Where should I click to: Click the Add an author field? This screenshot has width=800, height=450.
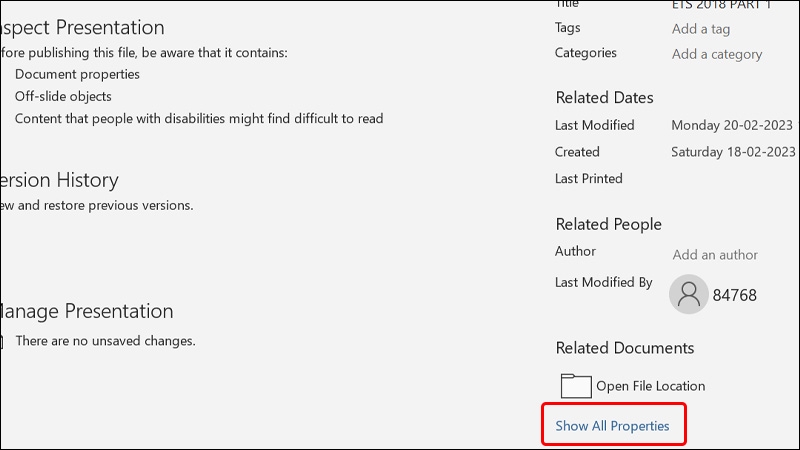click(715, 255)
